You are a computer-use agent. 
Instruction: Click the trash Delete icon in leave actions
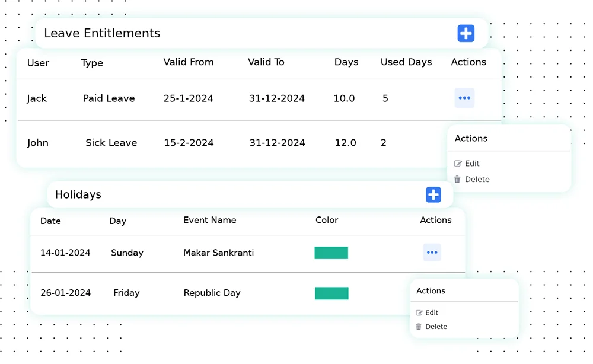[457, 179]
